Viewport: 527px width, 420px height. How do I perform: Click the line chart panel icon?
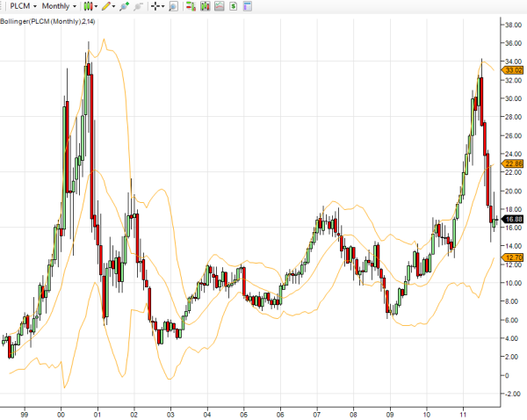219,6
